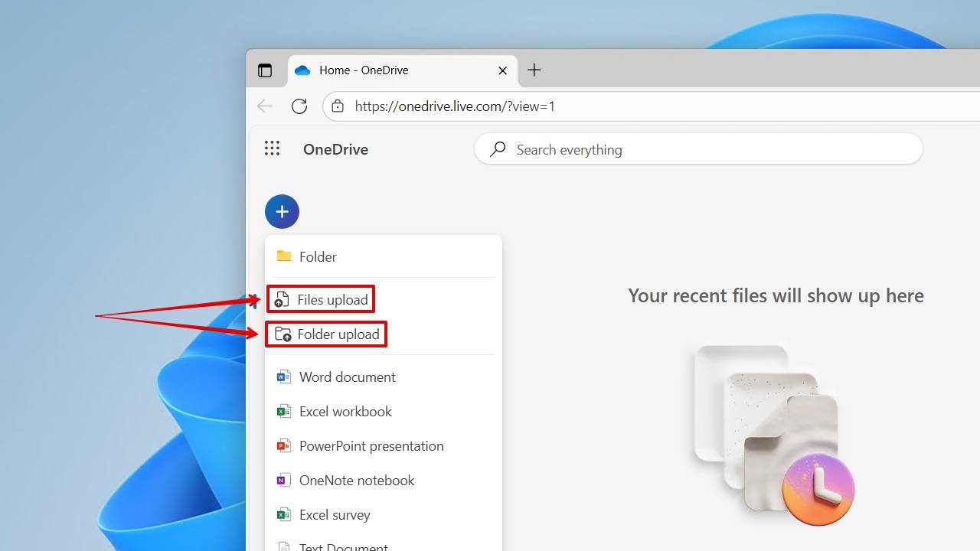The height and width of the screenshot is (551, 980).
Task: Open the Microsoft app launcher grid
Action: [272, 148]
